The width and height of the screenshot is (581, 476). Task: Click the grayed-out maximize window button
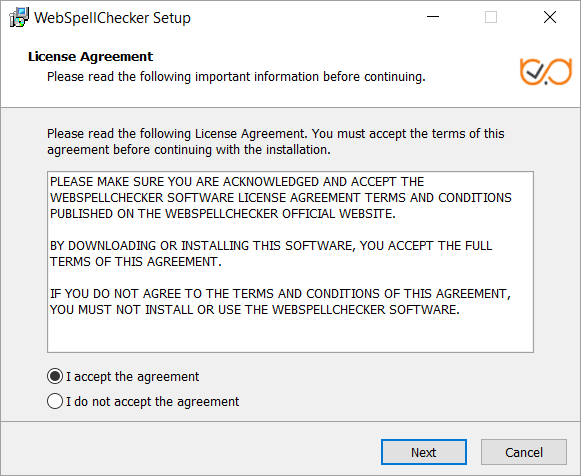(491, 17)
